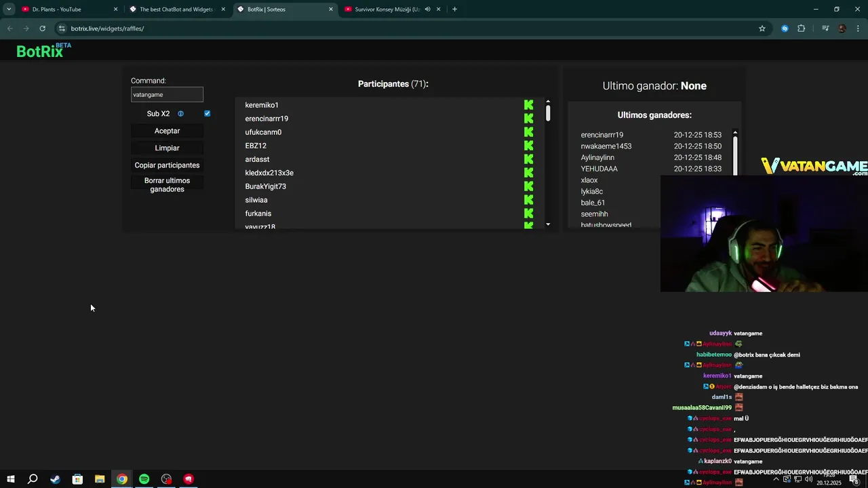Reload the page
The image size is (868, 488).
pyautogui.click(x=42, y=28)
